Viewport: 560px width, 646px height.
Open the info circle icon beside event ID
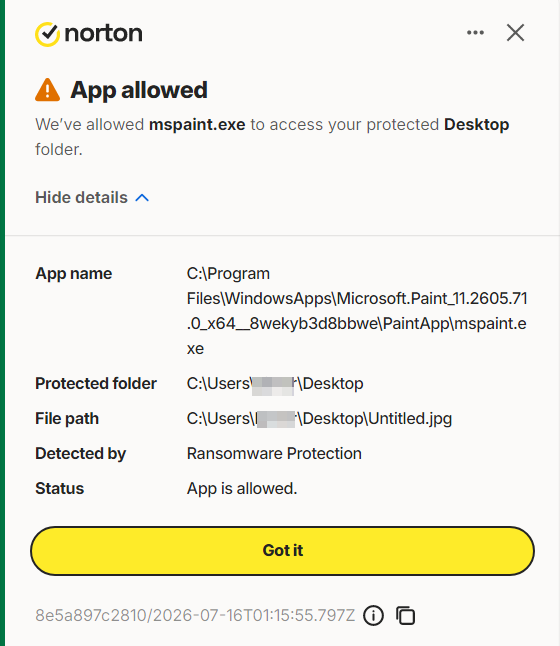tap(373, 616)
